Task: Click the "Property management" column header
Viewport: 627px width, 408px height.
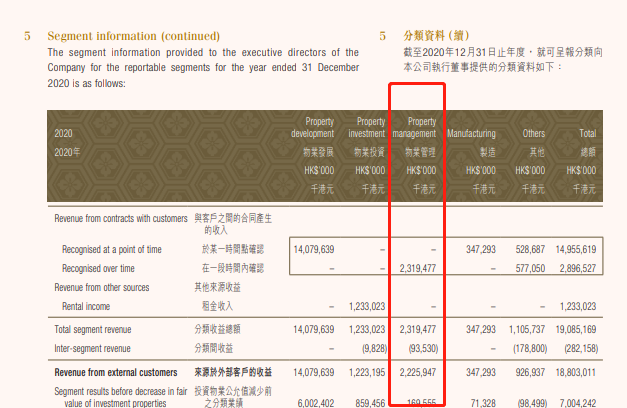Action: click(x=414, y=127)
